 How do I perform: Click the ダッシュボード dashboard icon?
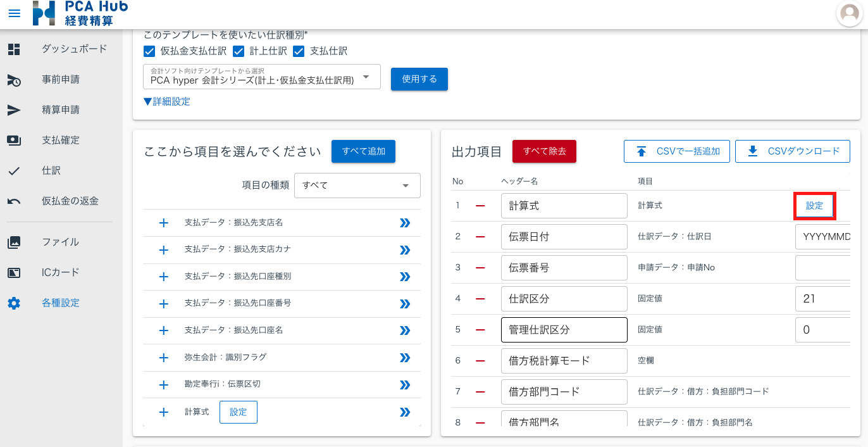point(14,49)
